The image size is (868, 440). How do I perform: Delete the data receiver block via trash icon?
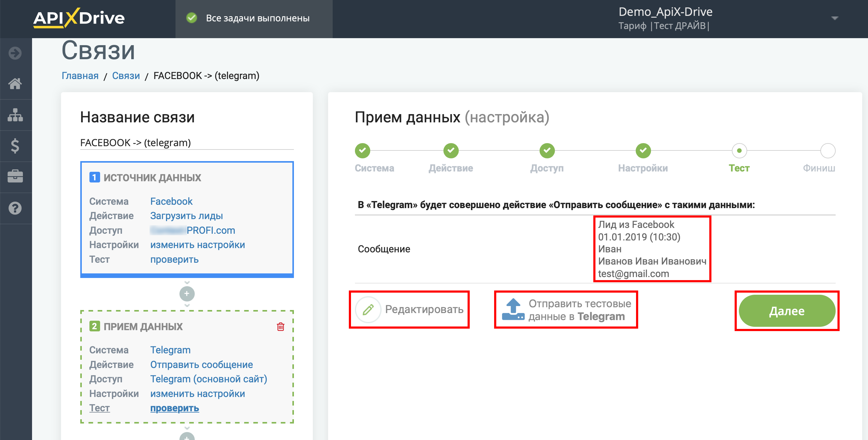point(280,326)
